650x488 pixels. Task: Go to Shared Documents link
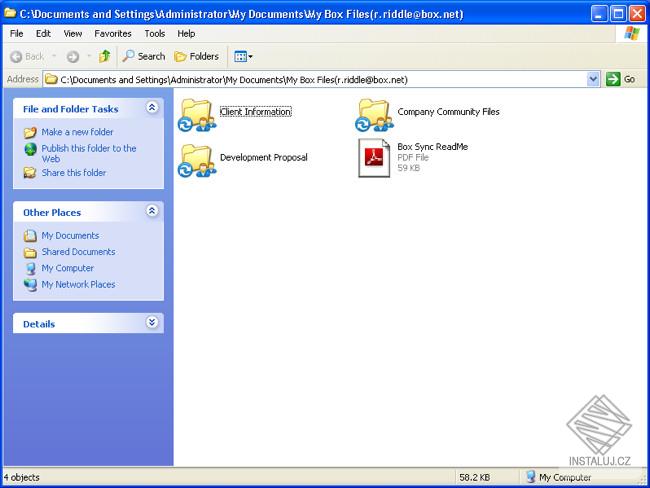(x=78, y=252)
